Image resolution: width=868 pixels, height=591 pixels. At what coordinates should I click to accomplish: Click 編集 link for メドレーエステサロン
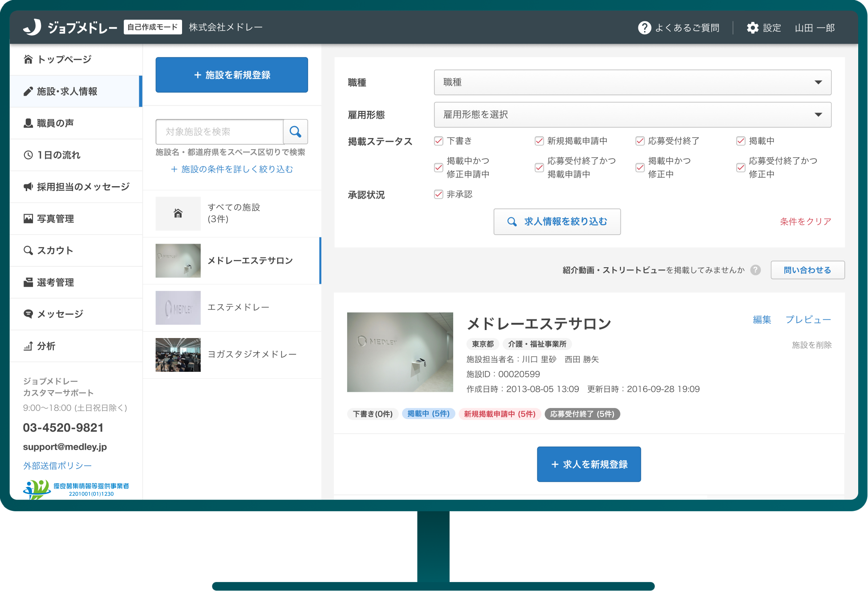click(762, 319)
